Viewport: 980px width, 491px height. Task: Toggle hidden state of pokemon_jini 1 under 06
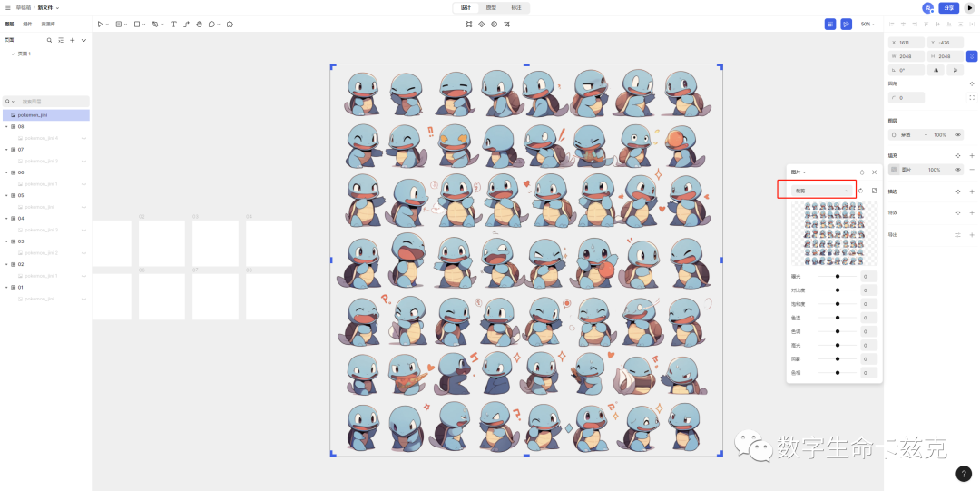coord(83,184)
